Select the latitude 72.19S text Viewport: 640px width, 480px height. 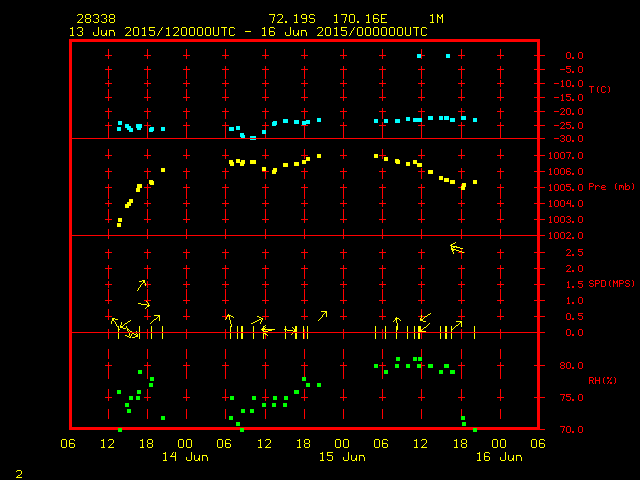[292, 19]
